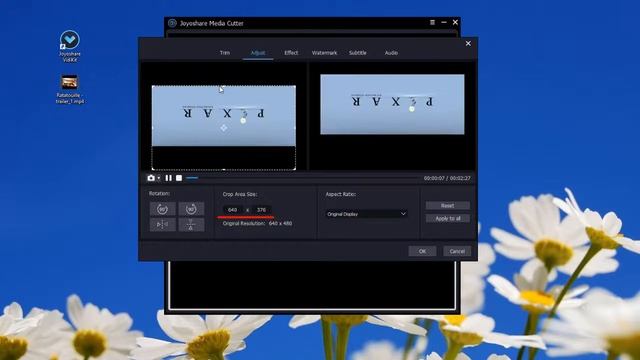The height and width of the screenshot is (360, 640).
Task: Click the Original Resolution 640 x 480 text
Action: (257, 224)
